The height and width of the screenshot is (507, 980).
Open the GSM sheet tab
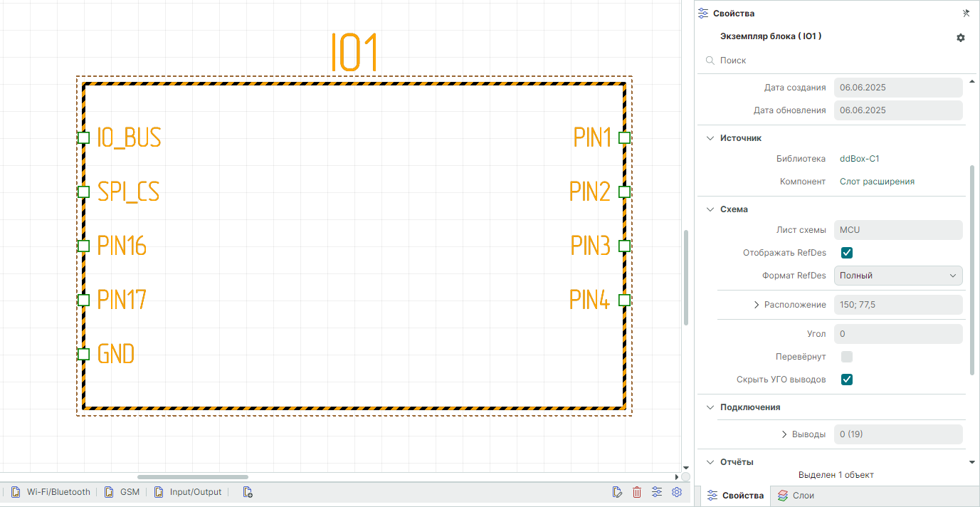122,492
